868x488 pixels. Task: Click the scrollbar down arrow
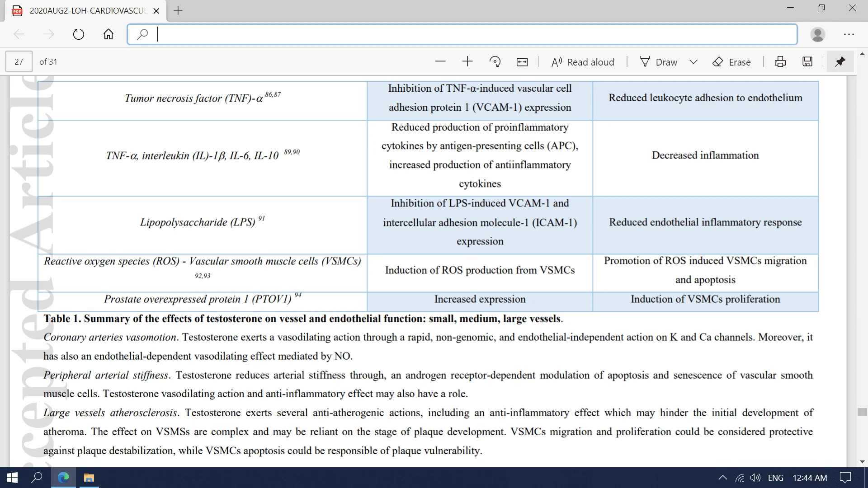coord(862,462)
